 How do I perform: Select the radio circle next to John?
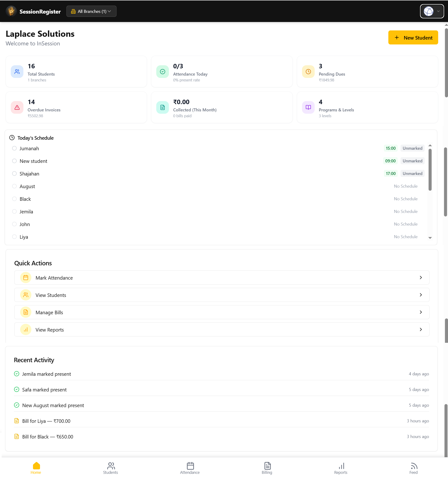coord(14,224)
